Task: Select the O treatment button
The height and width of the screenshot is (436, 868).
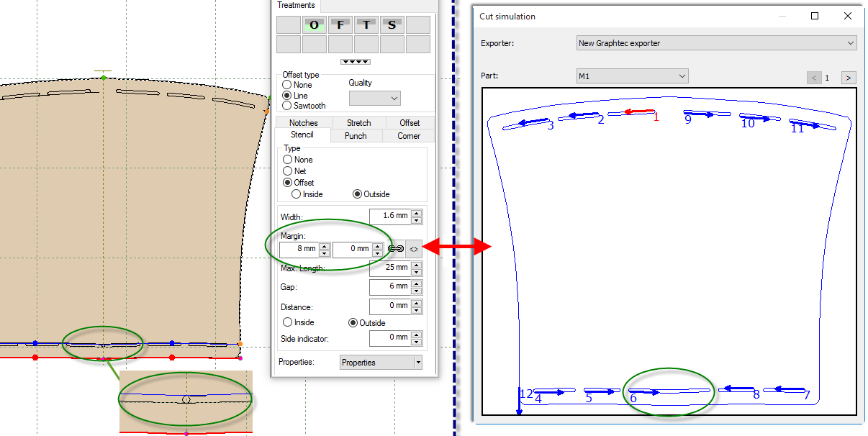Action: [x=315, y=24]
